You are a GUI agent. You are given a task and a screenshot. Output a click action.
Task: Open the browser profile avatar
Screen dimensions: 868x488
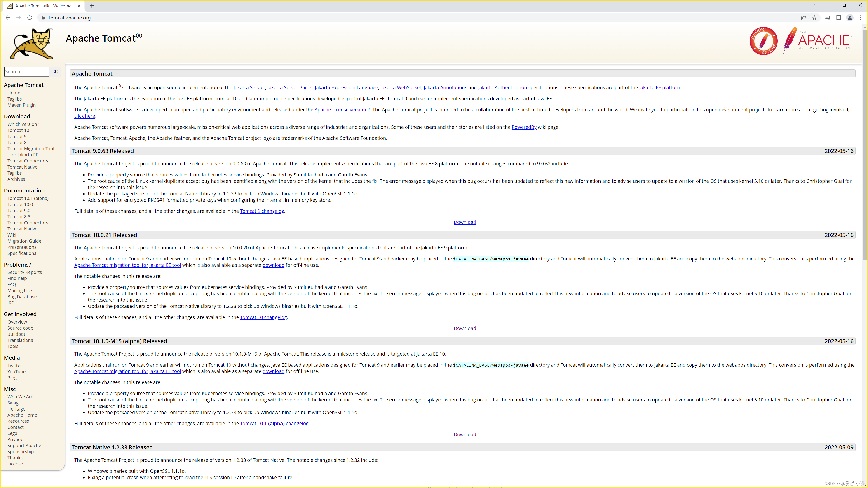850,18
